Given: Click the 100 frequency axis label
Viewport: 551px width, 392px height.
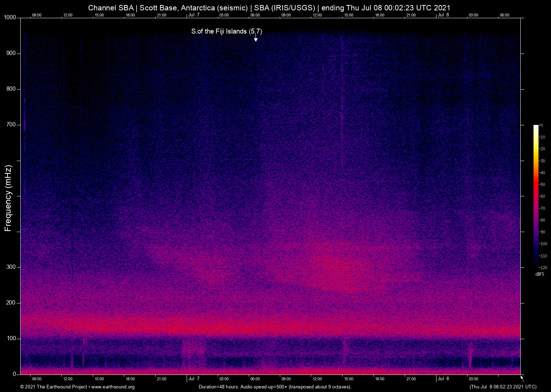Looking at the screenshot, I should point(11,338).
